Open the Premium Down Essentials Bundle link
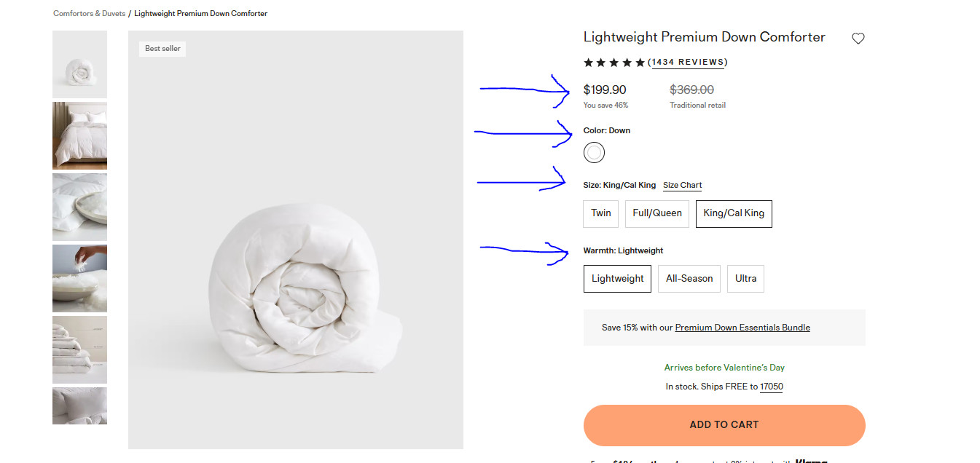This screenshot has height=463, width=980. click(742, 327)
